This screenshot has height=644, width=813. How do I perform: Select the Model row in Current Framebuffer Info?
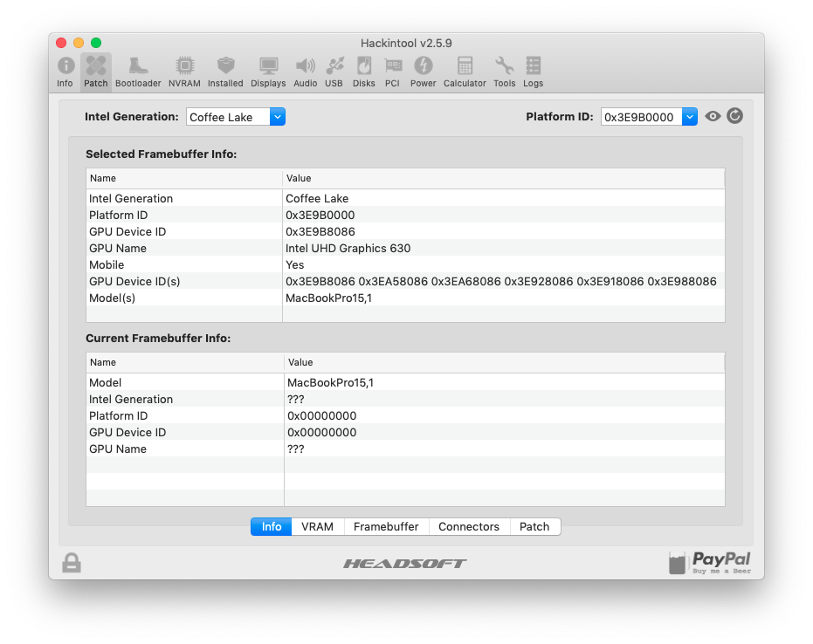405,382
